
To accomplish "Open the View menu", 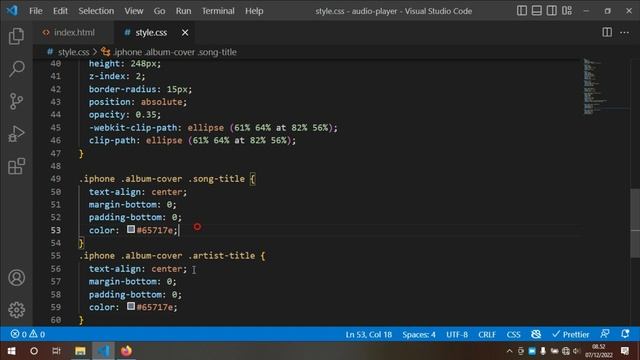I will click(x=133, y=11).
